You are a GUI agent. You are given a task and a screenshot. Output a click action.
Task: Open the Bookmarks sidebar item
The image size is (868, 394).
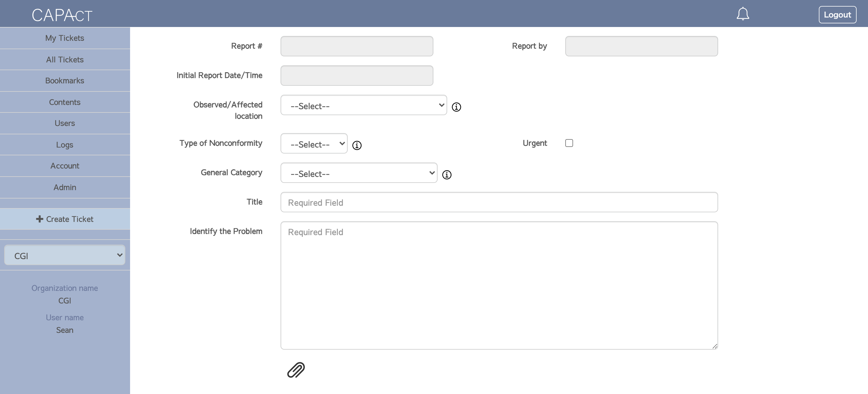[65, 81]
